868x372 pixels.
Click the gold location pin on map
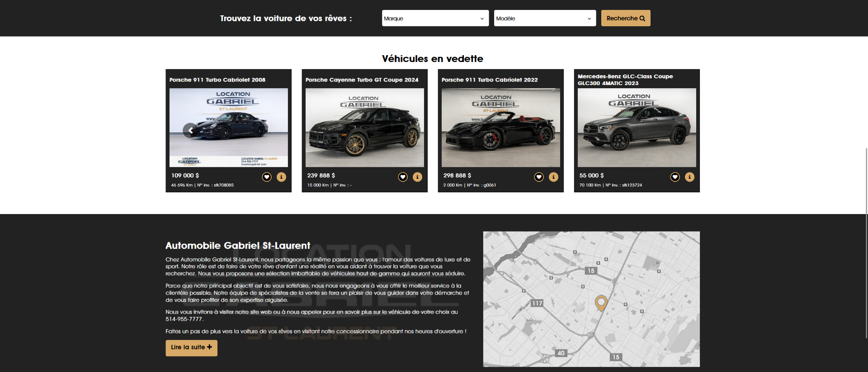[x=601, y=302]
